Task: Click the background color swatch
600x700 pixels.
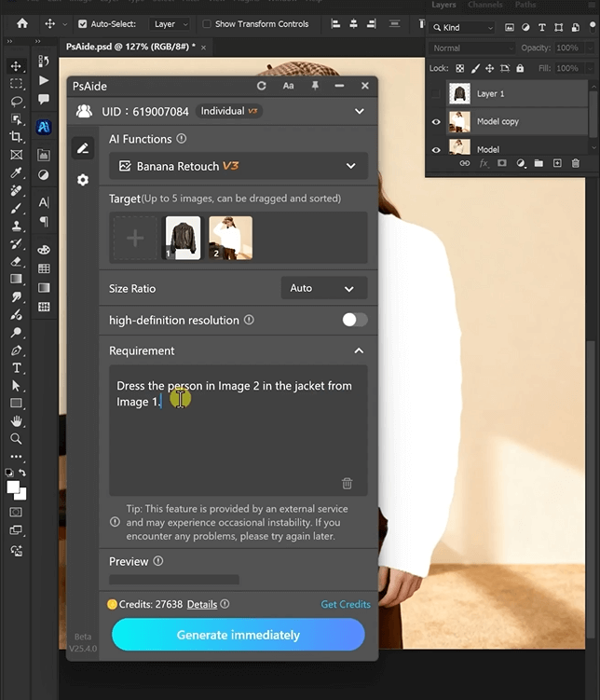Action: [22, 495]
